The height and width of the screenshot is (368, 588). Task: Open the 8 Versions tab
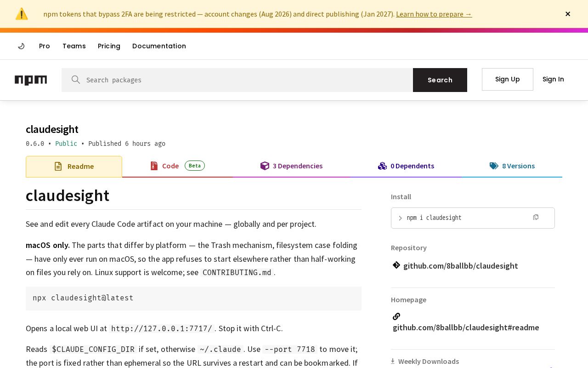(x=512, y=166)
